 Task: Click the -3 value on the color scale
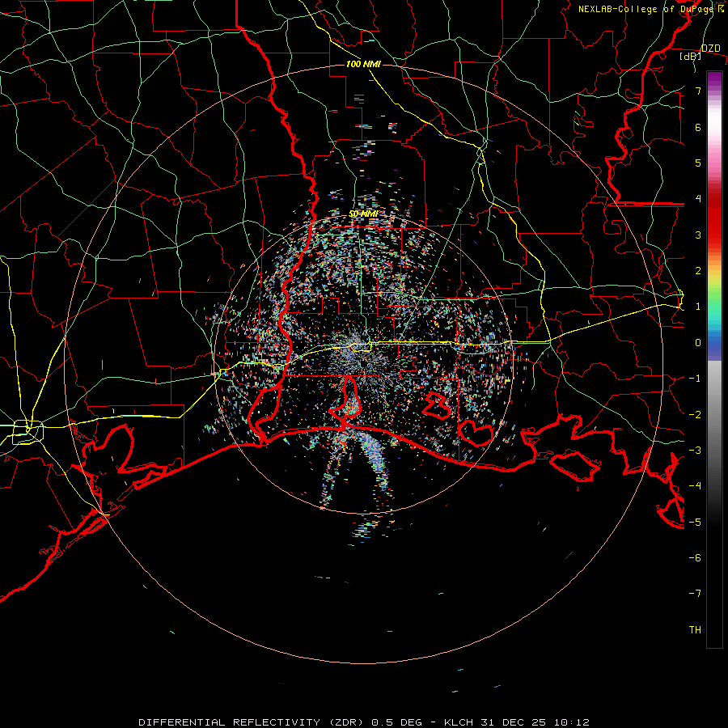coord(695,451)
